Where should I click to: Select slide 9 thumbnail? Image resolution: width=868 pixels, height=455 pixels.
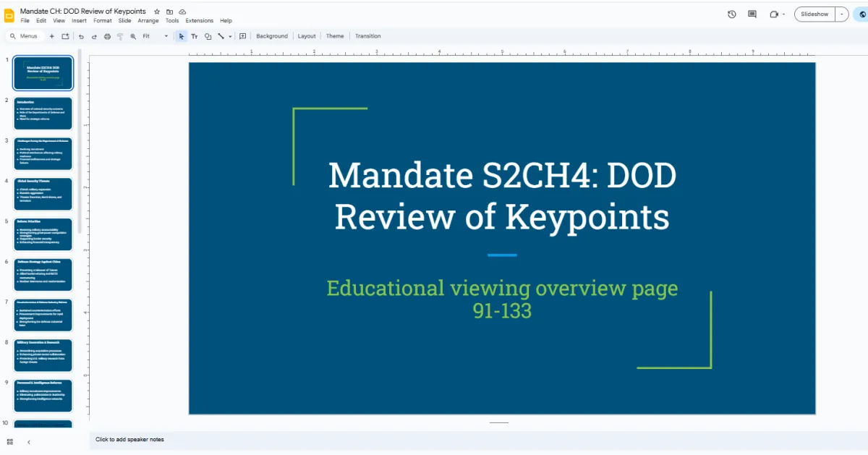pos(43,396)
